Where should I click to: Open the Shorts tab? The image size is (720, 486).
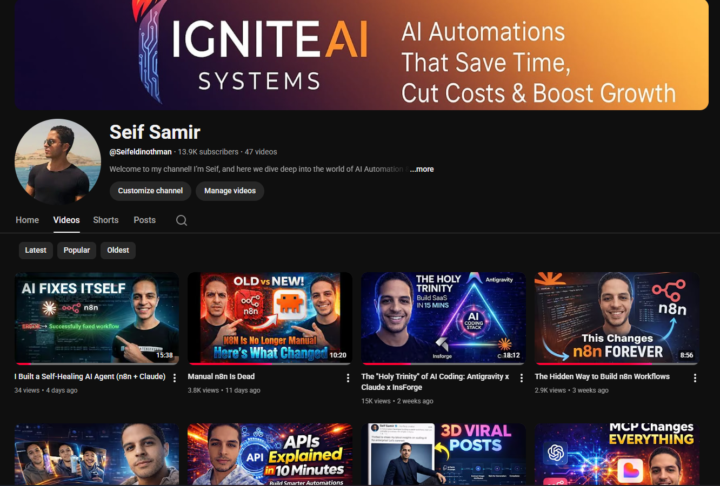(x=106, y=220)
